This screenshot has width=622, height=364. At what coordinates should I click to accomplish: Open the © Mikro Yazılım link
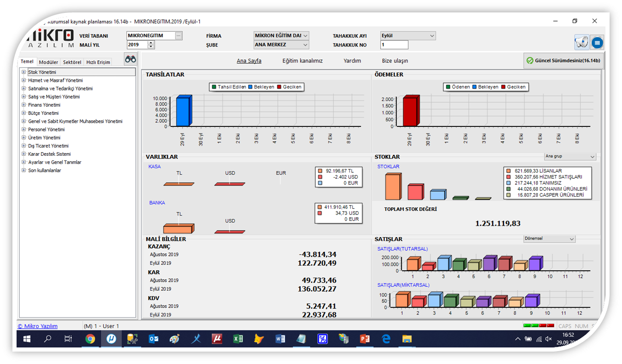(x=38, y=326)
